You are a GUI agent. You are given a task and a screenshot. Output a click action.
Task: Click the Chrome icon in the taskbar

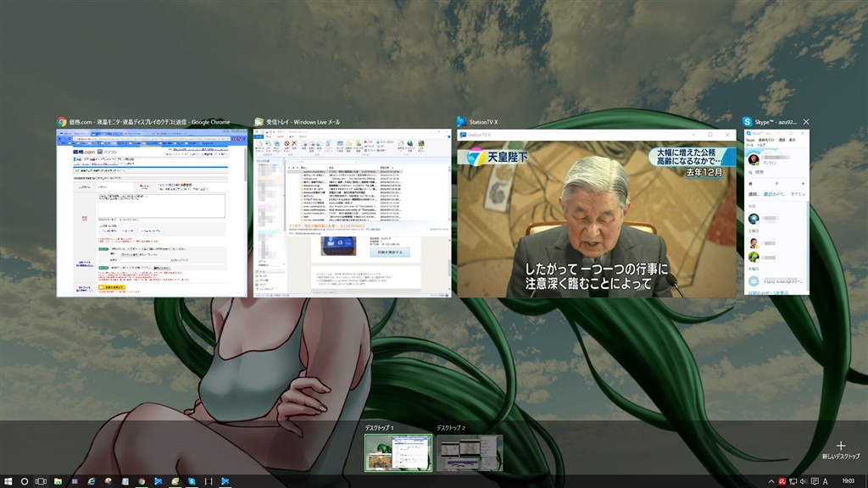[x=142, y=481]
